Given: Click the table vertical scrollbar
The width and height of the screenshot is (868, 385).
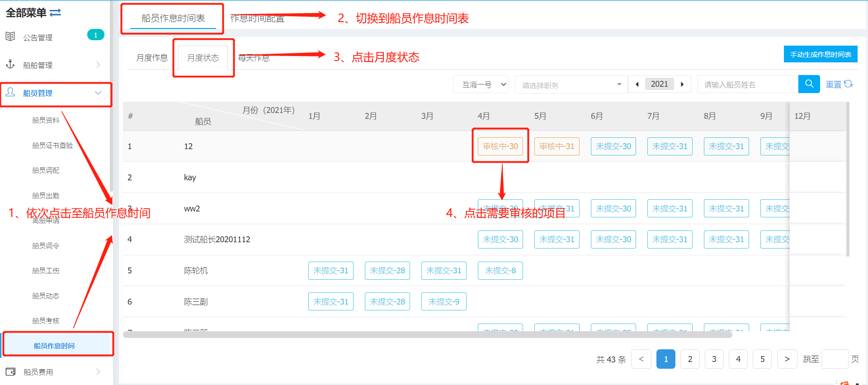Looking at the screenshot, I should pyautogui.click(x=848, y=179).
